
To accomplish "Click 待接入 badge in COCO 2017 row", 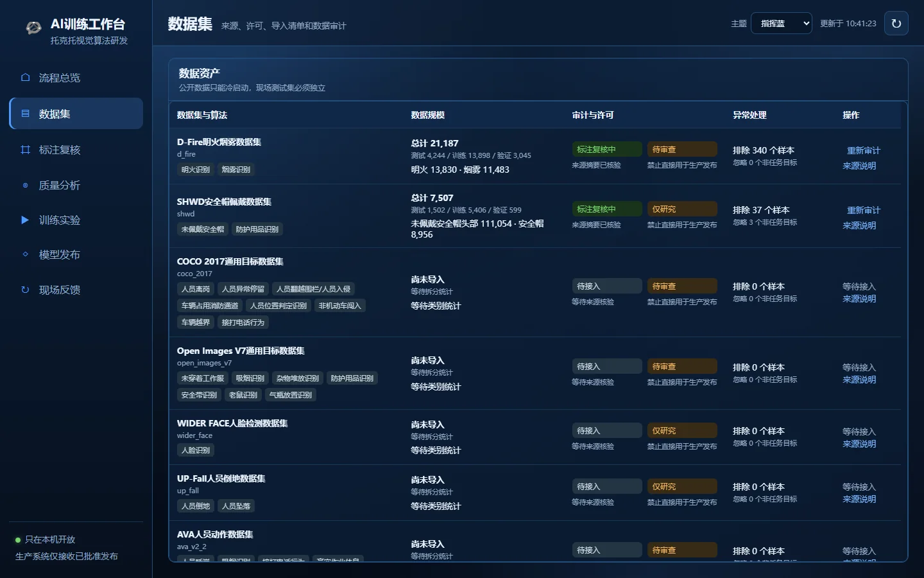I will pyautogui.click(x=607, y=286).
